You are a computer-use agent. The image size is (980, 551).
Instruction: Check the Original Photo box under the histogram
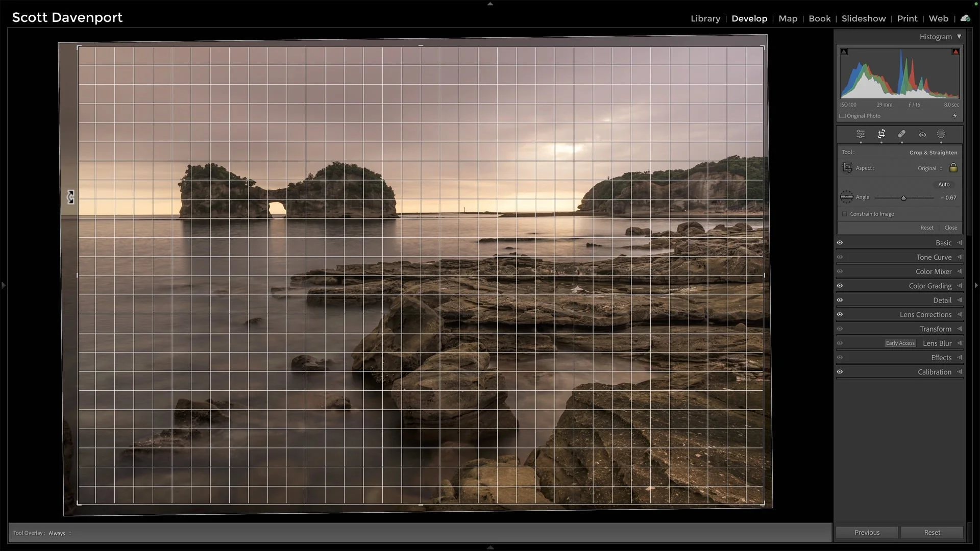(x=842, y=116)
